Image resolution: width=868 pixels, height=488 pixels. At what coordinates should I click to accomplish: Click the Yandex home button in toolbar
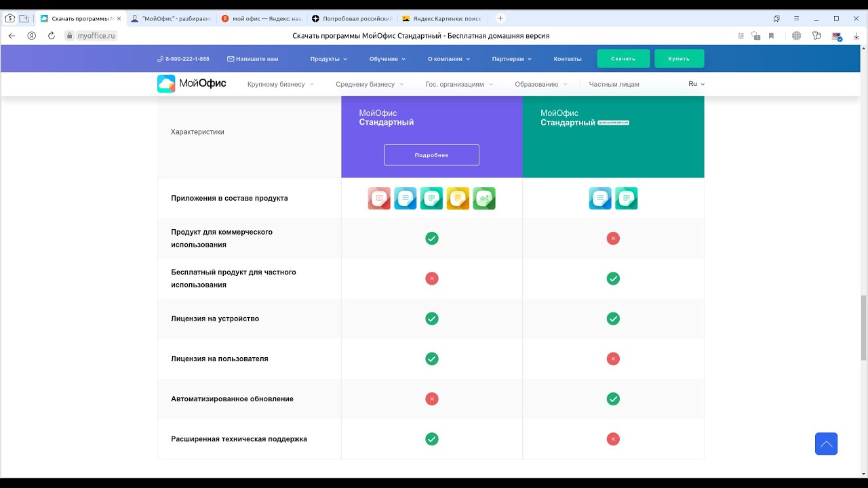click(32, 36)
